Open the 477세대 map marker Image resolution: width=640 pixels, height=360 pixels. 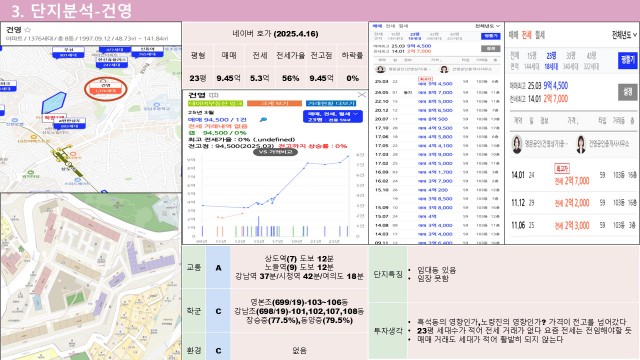click(x=115, y=49)
